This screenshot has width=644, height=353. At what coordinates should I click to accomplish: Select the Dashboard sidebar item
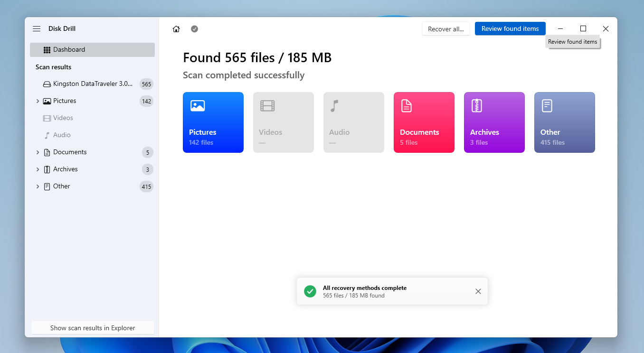92,50
